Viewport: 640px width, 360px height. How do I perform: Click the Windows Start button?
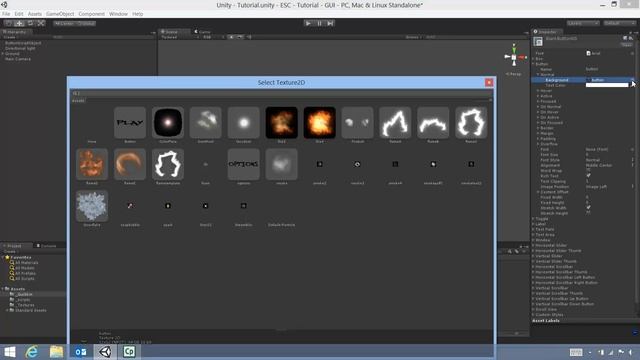pos(9,352)
